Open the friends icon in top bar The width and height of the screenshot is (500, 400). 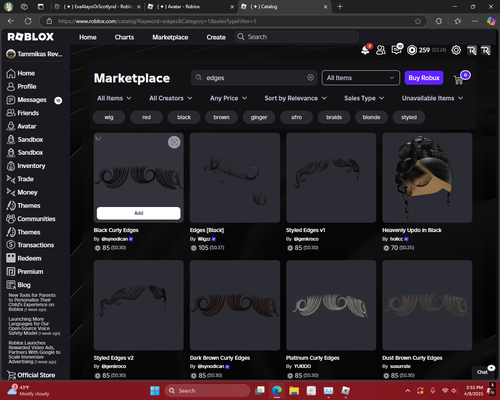click(x=381, y=50)
